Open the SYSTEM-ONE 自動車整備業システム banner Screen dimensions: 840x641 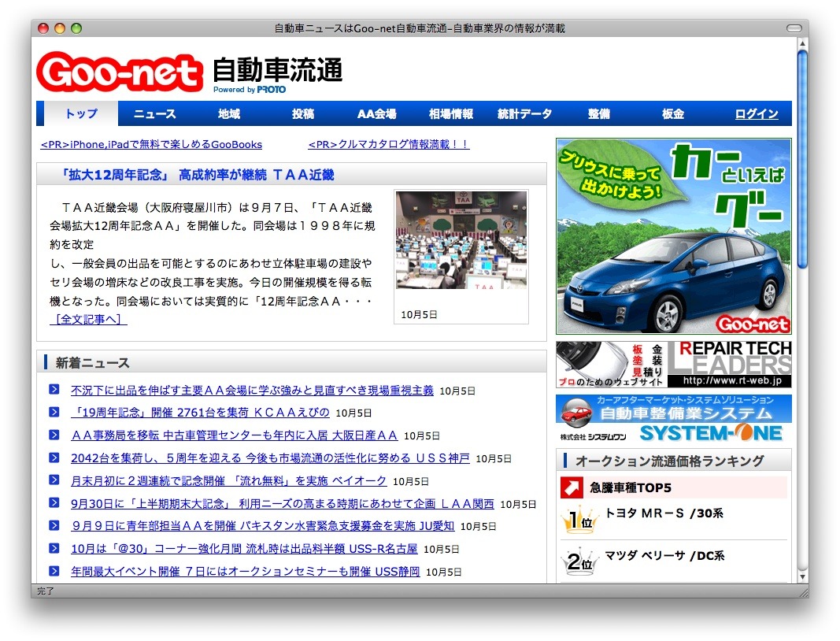673,419
